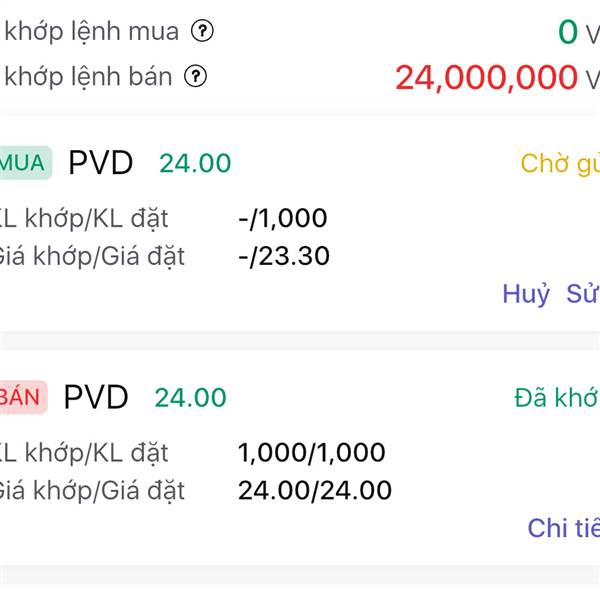Tap the 24.00/24.00 matched price value
This screenshot has height=600, width=600.
pos(315,490)
